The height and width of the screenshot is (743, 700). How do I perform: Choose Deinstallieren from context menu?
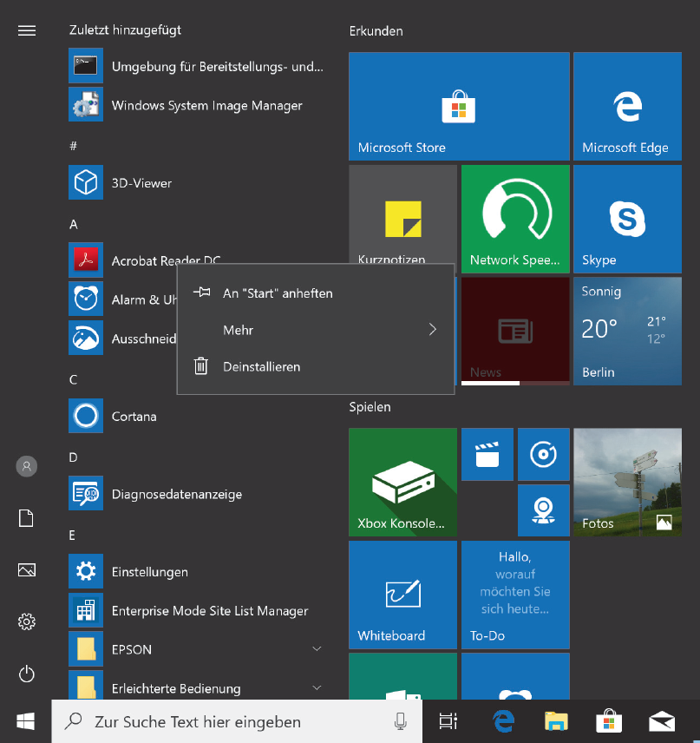point(316,367)
